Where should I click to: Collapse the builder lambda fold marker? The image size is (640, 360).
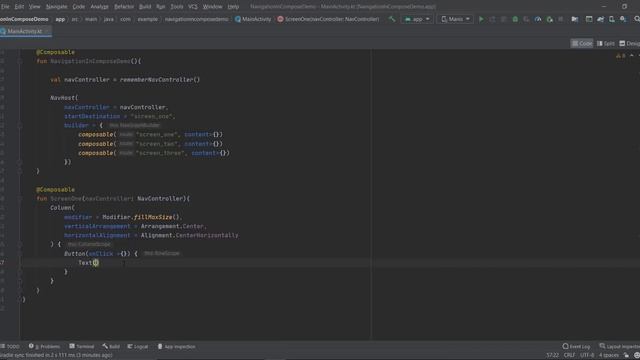20,125
